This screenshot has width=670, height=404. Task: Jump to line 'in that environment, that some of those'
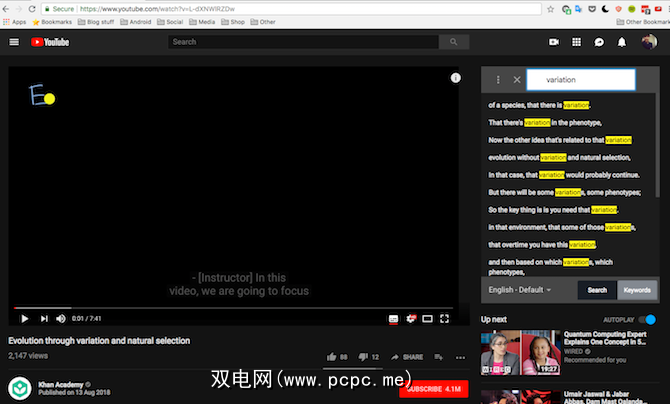tap(562, 227)
